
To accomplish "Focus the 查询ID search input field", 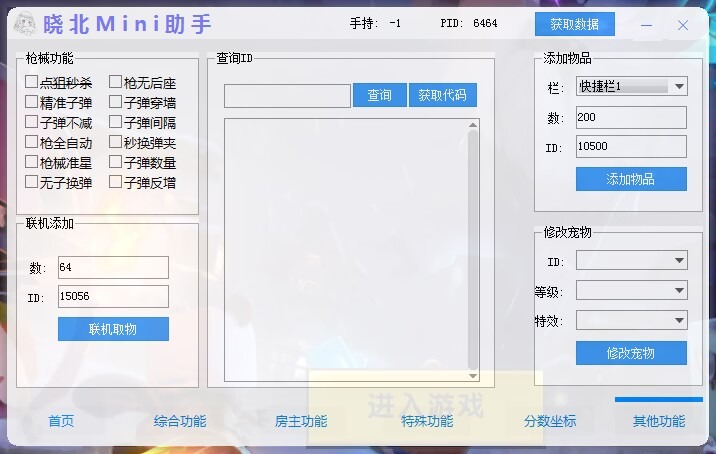I will tap(287, 96).
